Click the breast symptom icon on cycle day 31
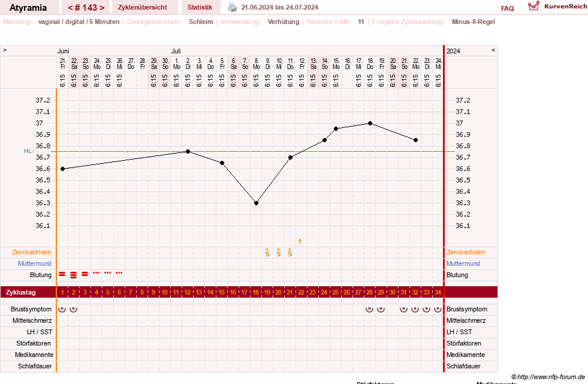The height and width of the screenshot is (384, 588). 403,310
